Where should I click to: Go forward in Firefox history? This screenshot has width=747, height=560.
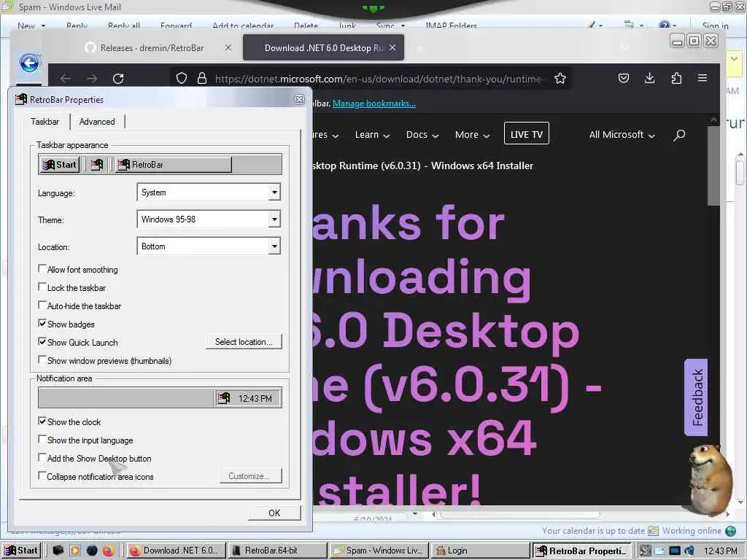tap(92, 79)
